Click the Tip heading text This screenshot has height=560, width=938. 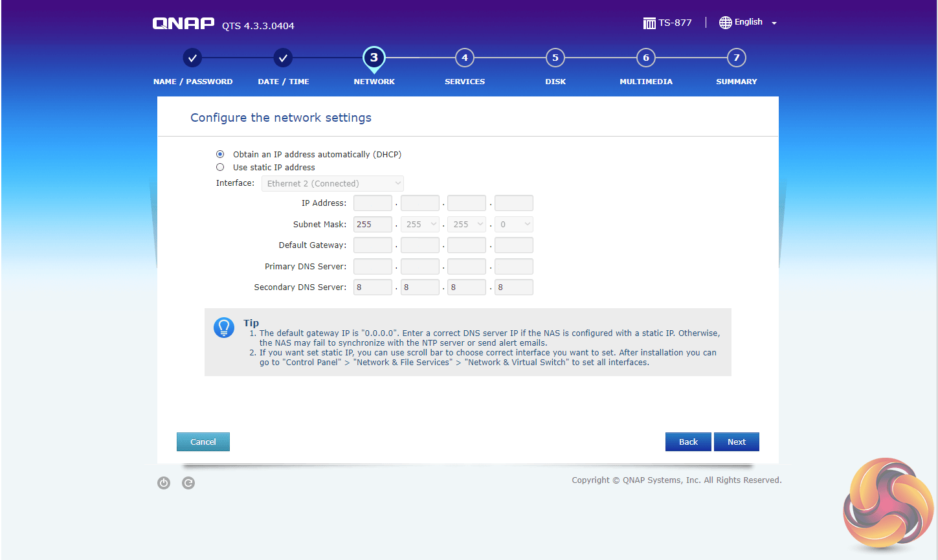click(251, 323)
